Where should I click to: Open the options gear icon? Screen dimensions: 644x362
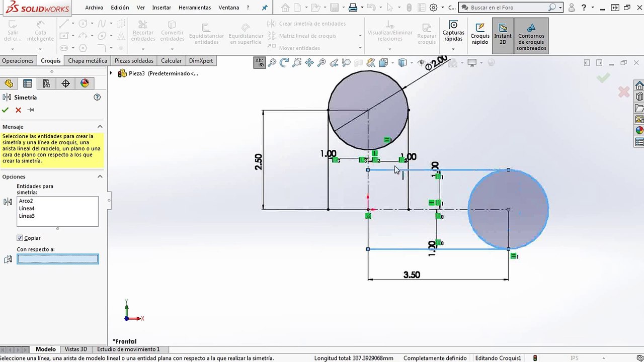click(434, 8)
